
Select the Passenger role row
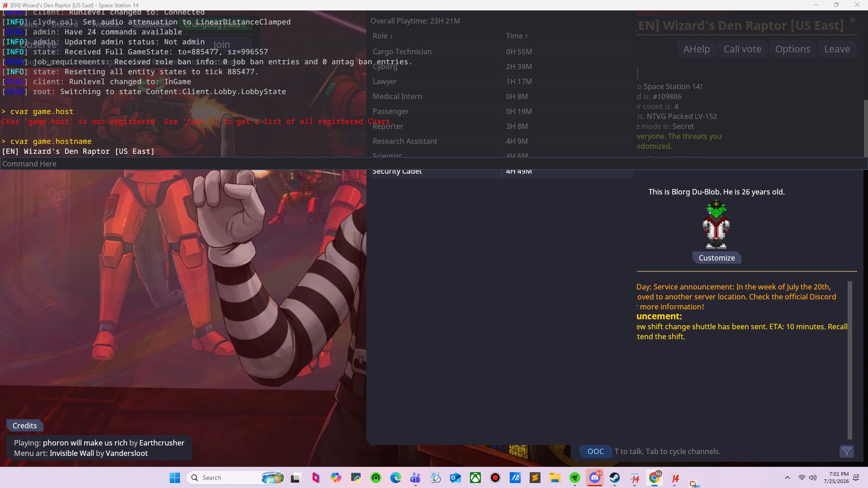501,111
